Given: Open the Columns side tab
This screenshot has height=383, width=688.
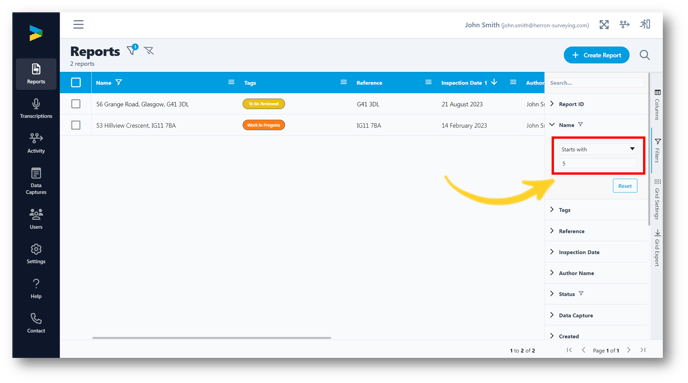Looking at the screenshot, I should [657, 104].
